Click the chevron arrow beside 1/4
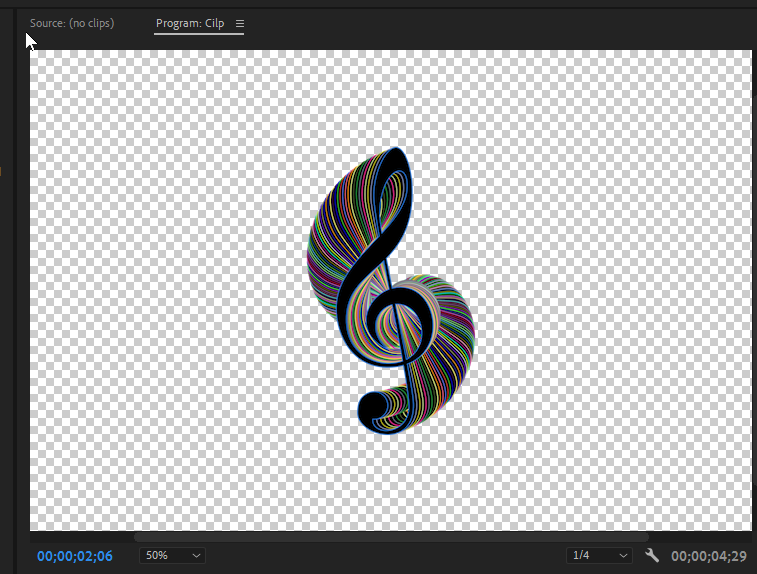This screenshot has height=574, width=757. pos(623,555)
